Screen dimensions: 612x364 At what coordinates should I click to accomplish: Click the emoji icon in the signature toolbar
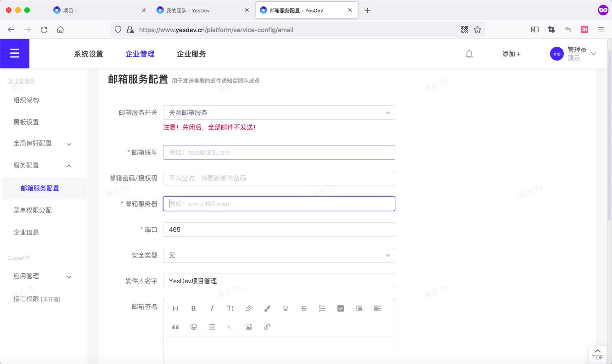193,326
